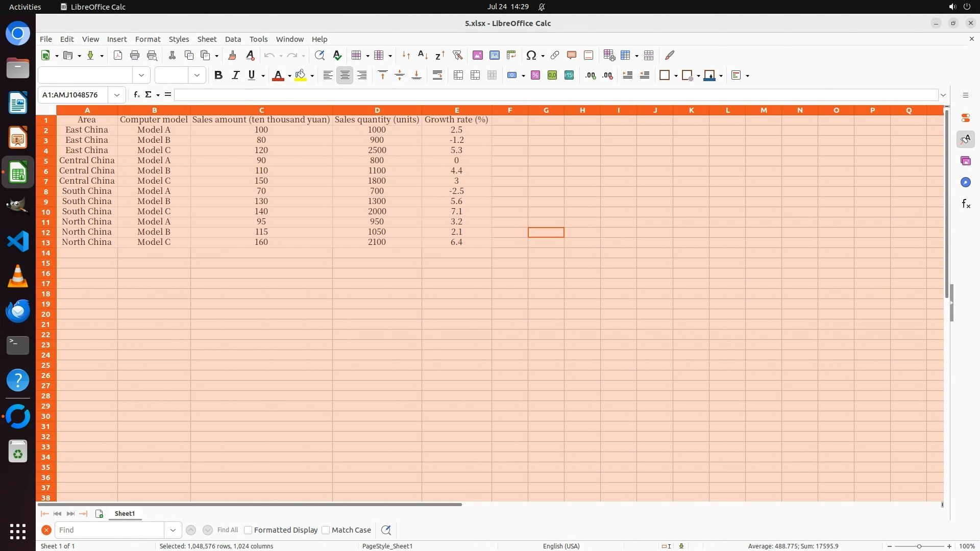Toggle bold formatting
Viewport: 980px width, 551px height.
(218, 76)
